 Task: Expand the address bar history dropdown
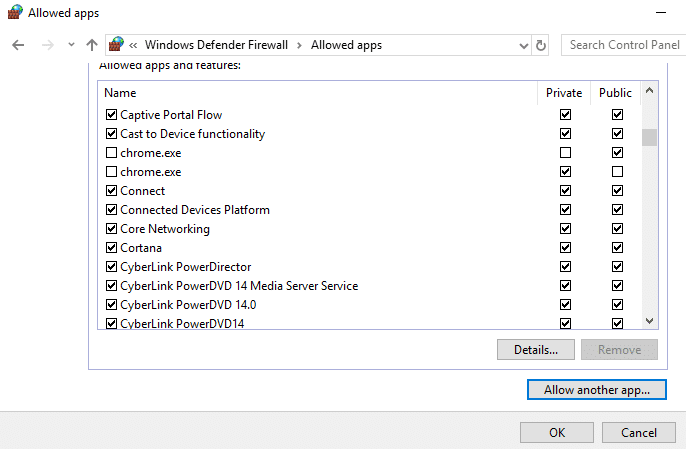524,45
